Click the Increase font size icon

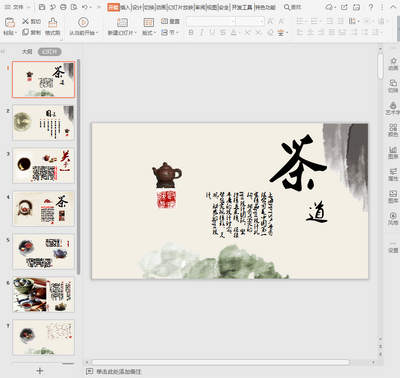click(x=270, y=21)
